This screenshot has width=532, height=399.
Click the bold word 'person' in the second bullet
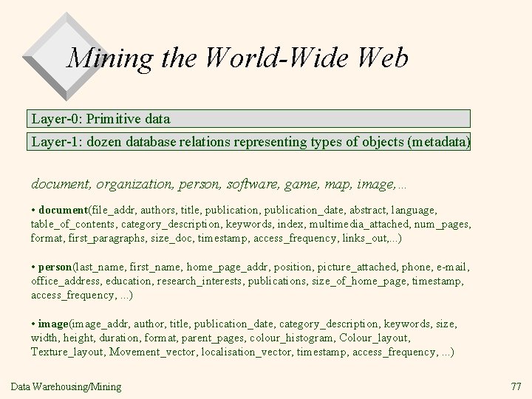(x=55, y=267)
